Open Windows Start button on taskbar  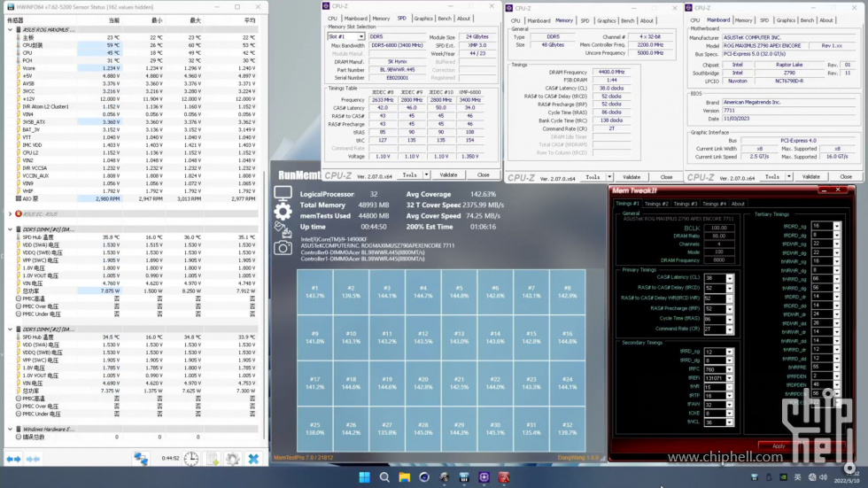(364, 477)
